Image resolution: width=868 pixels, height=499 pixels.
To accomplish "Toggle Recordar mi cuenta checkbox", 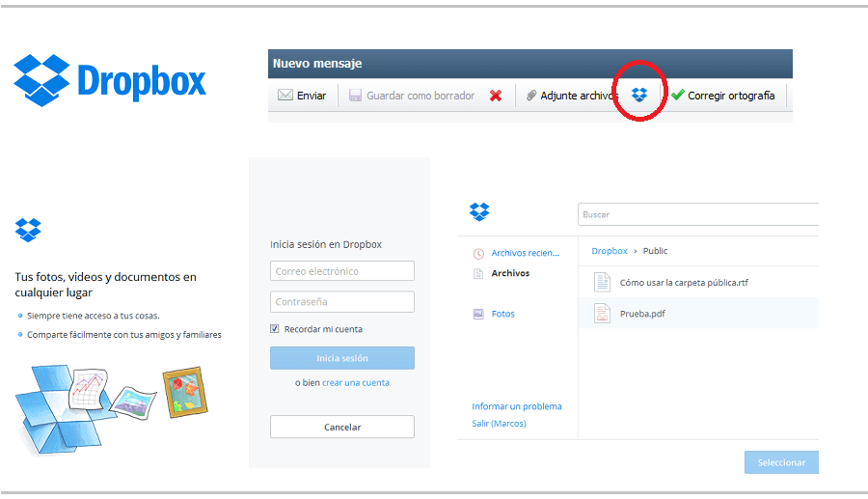I will point(275,329).
